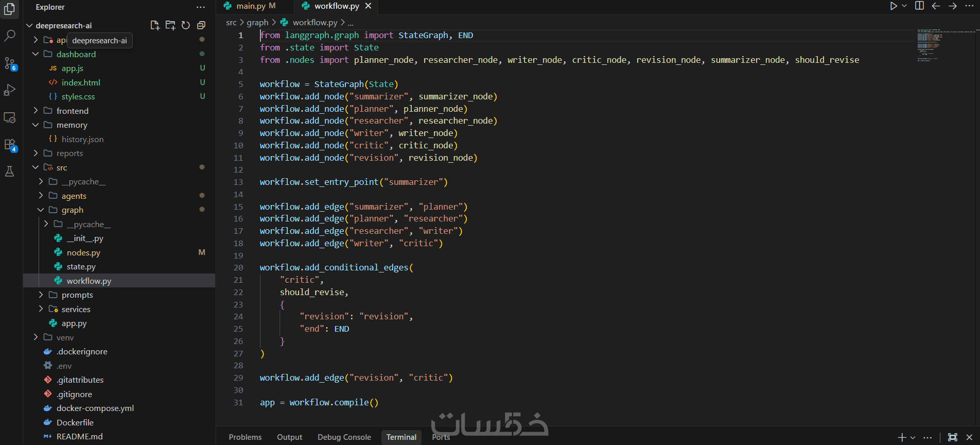Open Remote Explorer in activity bar
This screenshot has width=980, height=445.
click(10, 117)
